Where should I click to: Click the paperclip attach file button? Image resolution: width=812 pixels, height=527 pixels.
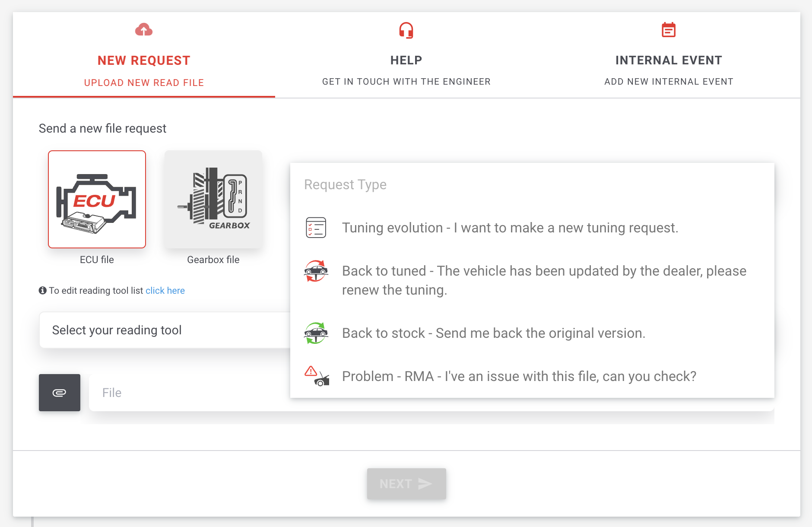[60, 393]
